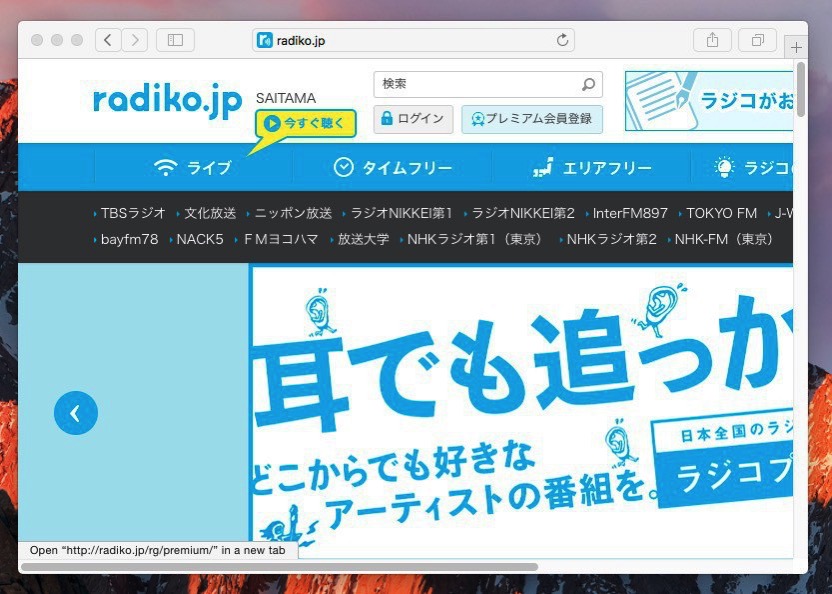Click the vertical scrollbar thumb
This screenshot has width=832, height=594.
pos(801,89)
